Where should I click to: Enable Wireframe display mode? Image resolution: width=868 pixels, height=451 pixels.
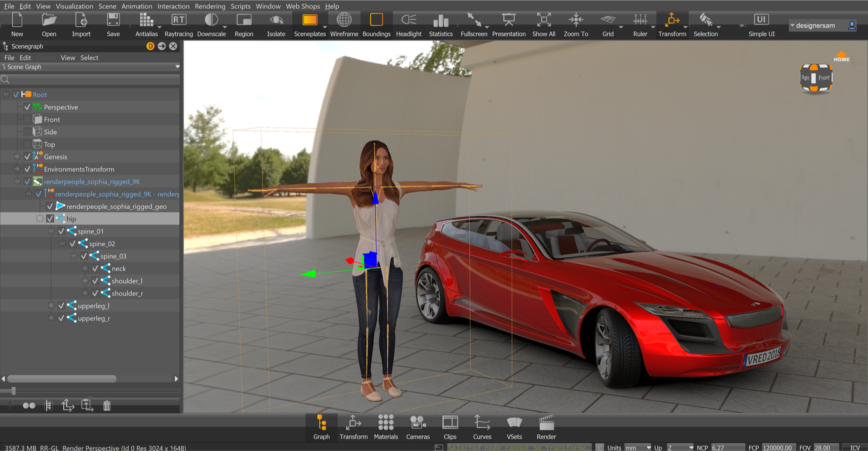[344, 25]
